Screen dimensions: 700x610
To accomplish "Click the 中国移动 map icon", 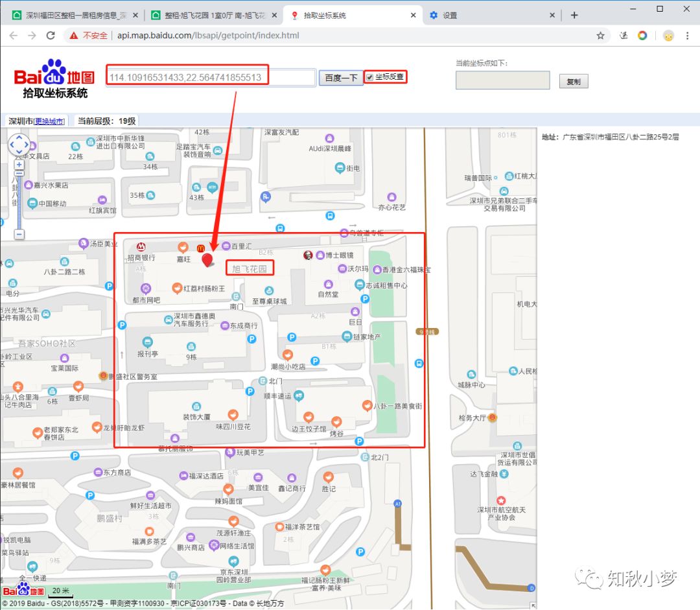I will pyautogui.click(x=32, y=204).
